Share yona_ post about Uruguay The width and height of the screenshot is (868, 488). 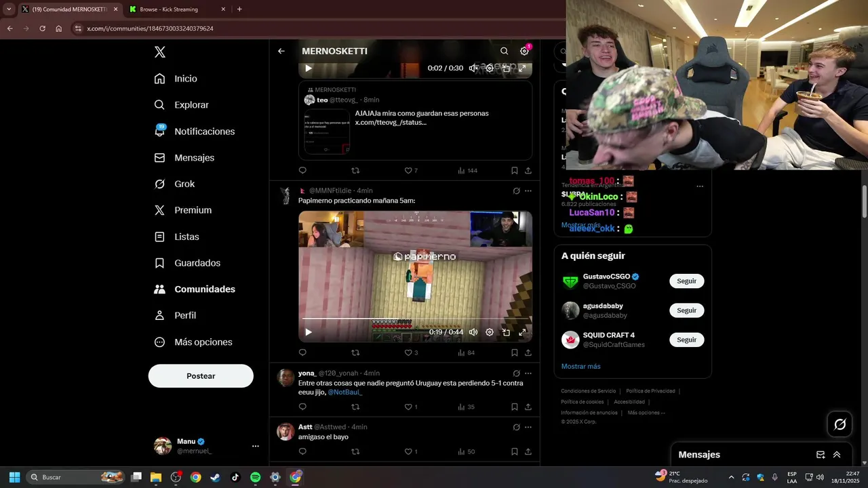(528, 407)
